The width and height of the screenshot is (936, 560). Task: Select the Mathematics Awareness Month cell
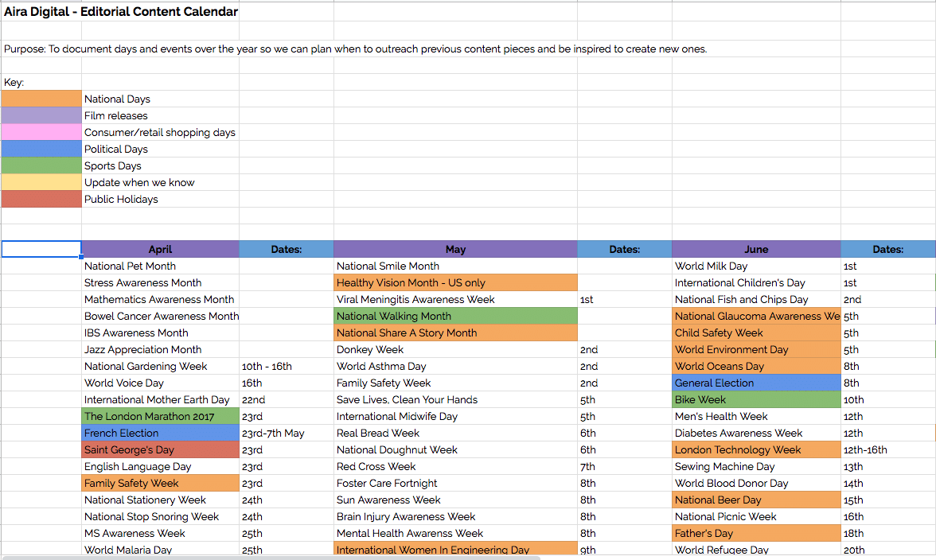[x=160, y=299]
